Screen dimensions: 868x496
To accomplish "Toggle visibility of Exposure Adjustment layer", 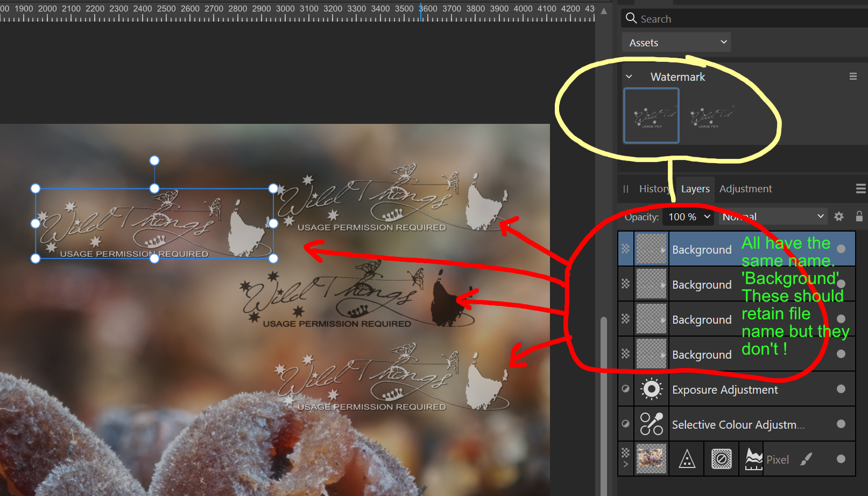I will 841,389.
